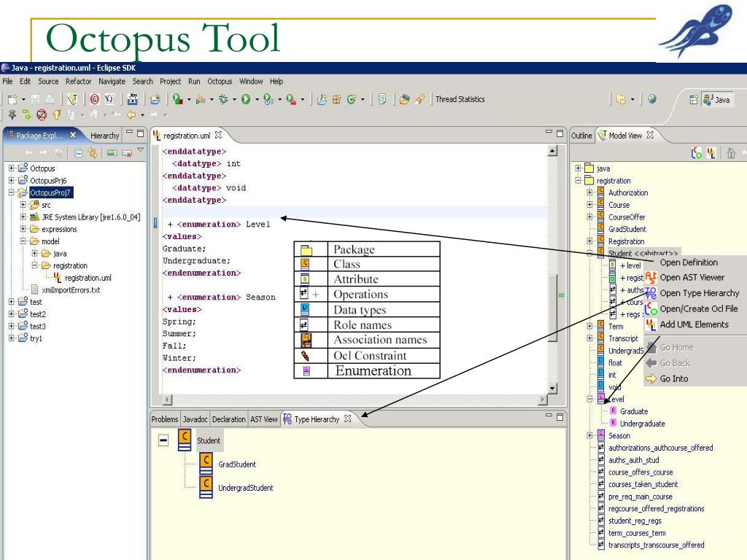Close the Type Hierarchy view tab
The height and width of the screenshot is (560, 747).
click(348, 419)
